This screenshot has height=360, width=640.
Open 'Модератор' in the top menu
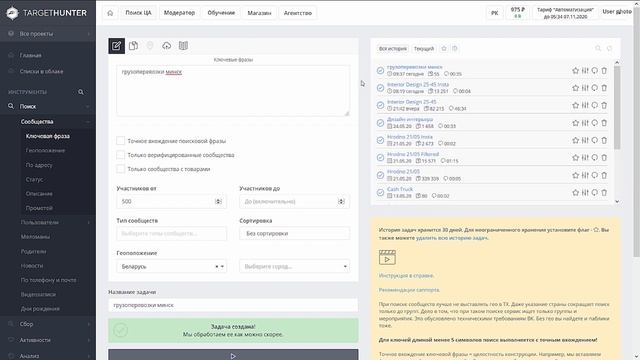(179, 13)
